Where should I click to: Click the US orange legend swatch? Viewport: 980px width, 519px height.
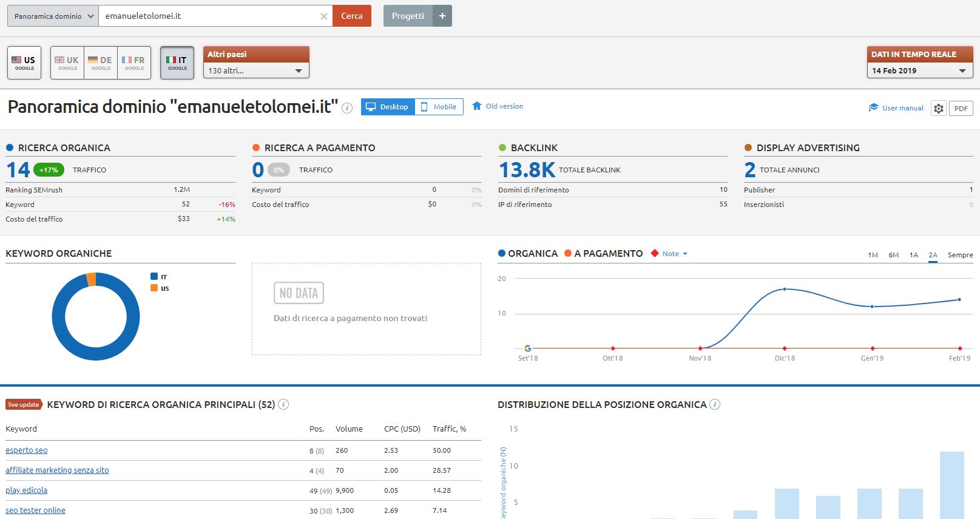154,288
